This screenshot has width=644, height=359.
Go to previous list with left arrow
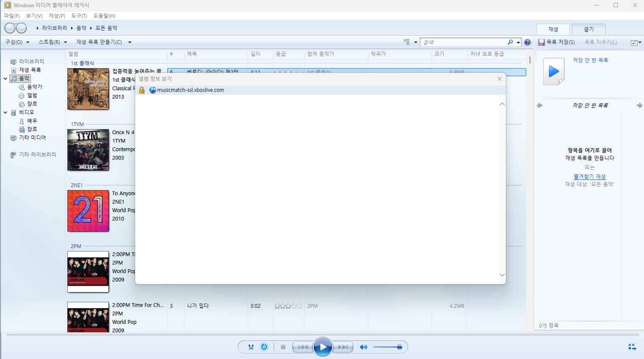coord(539,105)
